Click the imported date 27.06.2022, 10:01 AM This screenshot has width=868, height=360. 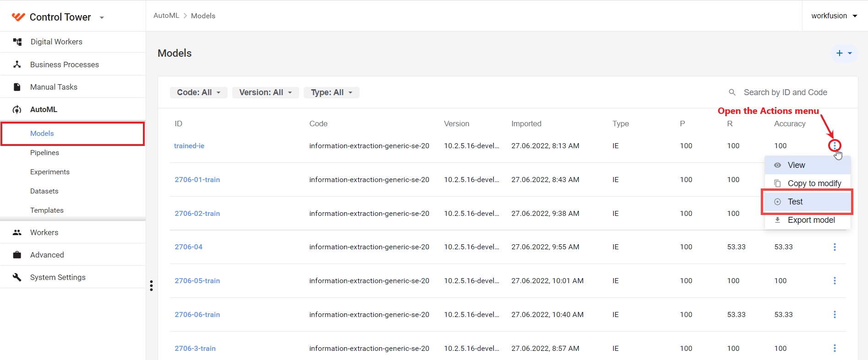[x=547, y=281]
